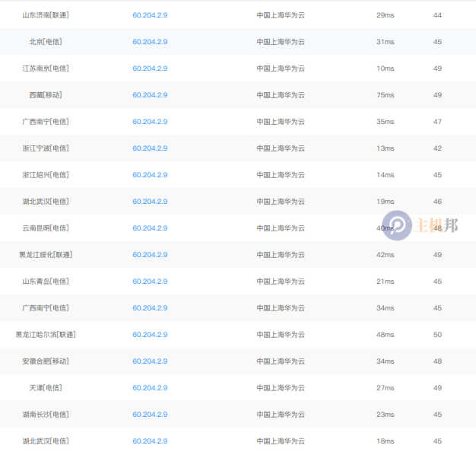
Task: Click 中国上海华为云 in 云南昆明[电信] row
Action: 281,228
